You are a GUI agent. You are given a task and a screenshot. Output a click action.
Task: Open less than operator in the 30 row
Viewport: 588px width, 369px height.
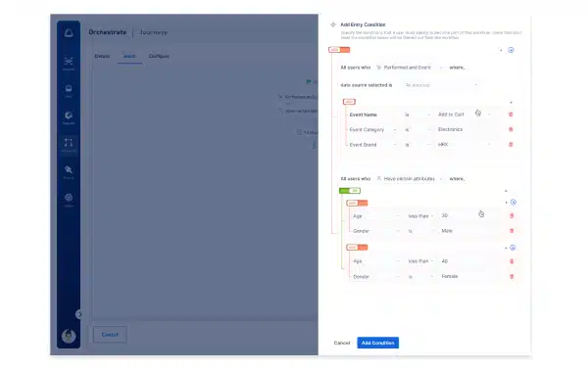[420, 216]
